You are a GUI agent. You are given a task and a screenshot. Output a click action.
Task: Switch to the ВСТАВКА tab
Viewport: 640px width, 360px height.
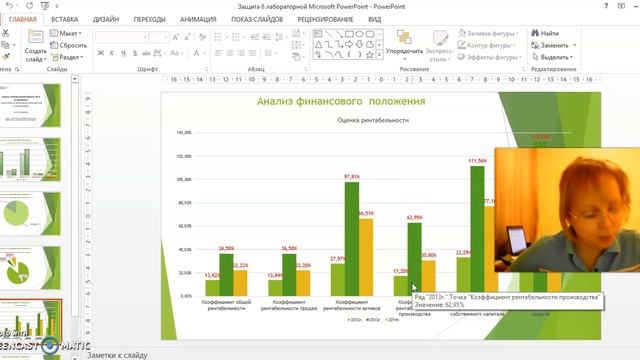coord(64,19)
